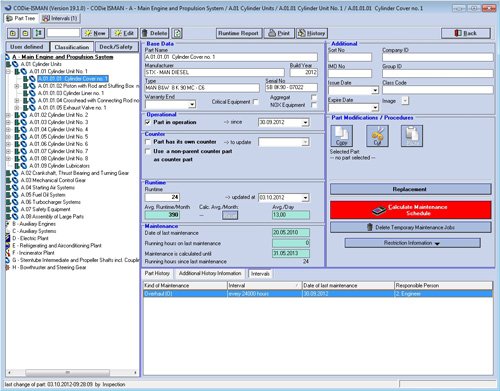Screen dimensions: 500x391
Task: Toggle the NOX Equipment checkbox
Action: click(314, 105)
